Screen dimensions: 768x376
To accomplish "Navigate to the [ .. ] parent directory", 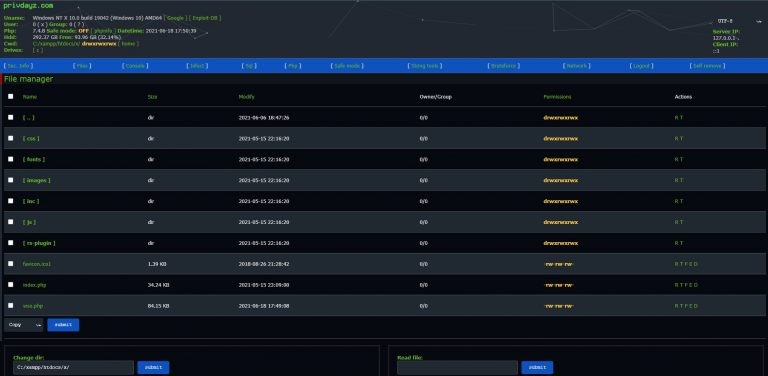I will tap(28, 118).
